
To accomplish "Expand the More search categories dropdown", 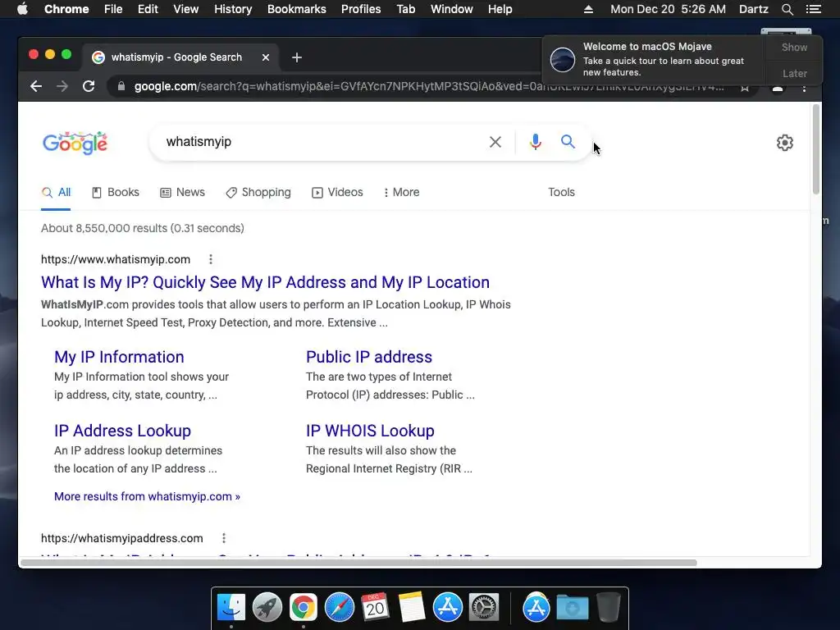I will point(401,192).
